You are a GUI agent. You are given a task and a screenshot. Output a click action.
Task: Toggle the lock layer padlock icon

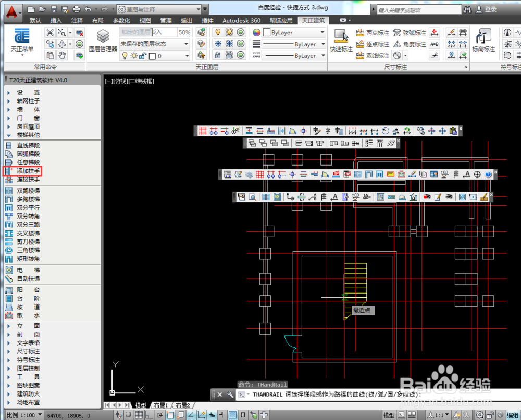pyautogui.click(x=218, y=55)
